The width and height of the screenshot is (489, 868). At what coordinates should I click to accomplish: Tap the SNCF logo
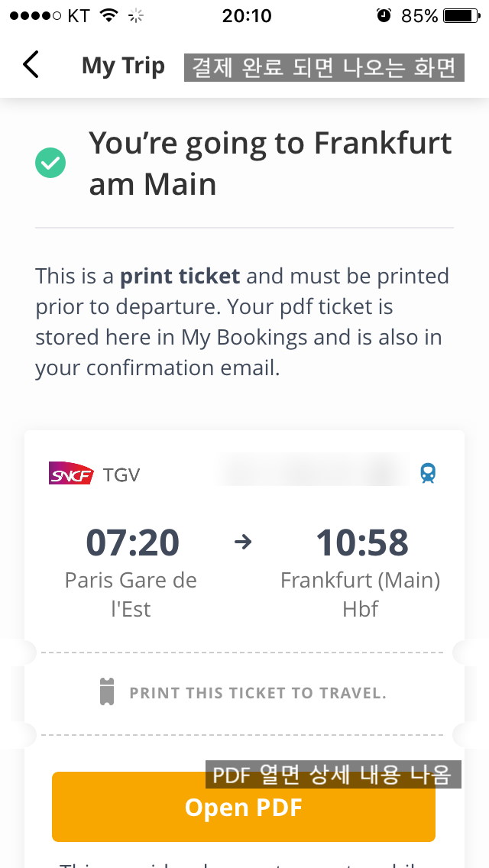pos(71,474)
